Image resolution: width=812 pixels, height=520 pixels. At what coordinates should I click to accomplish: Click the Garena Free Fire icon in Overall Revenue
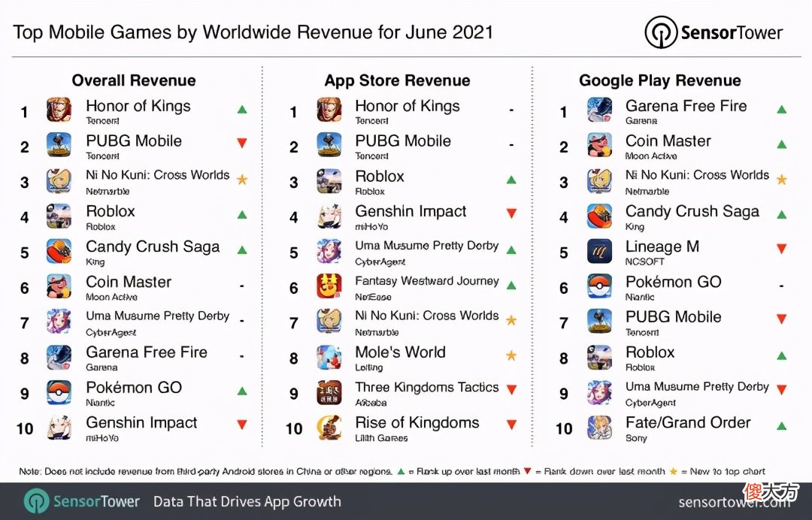[59, 356]
